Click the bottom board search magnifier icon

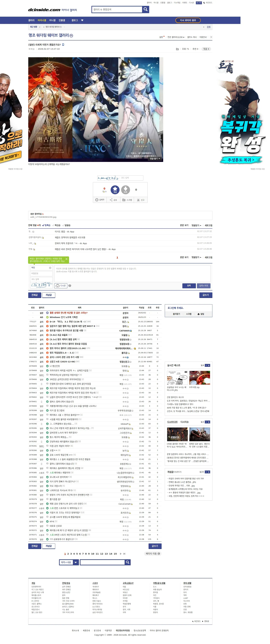tap(128, 562)
